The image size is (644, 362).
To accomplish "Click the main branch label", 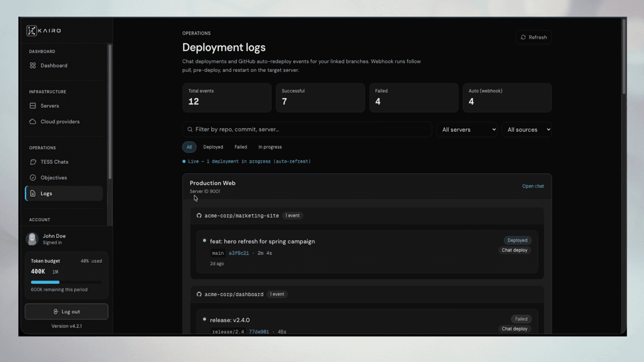I will tap(218, 253).
